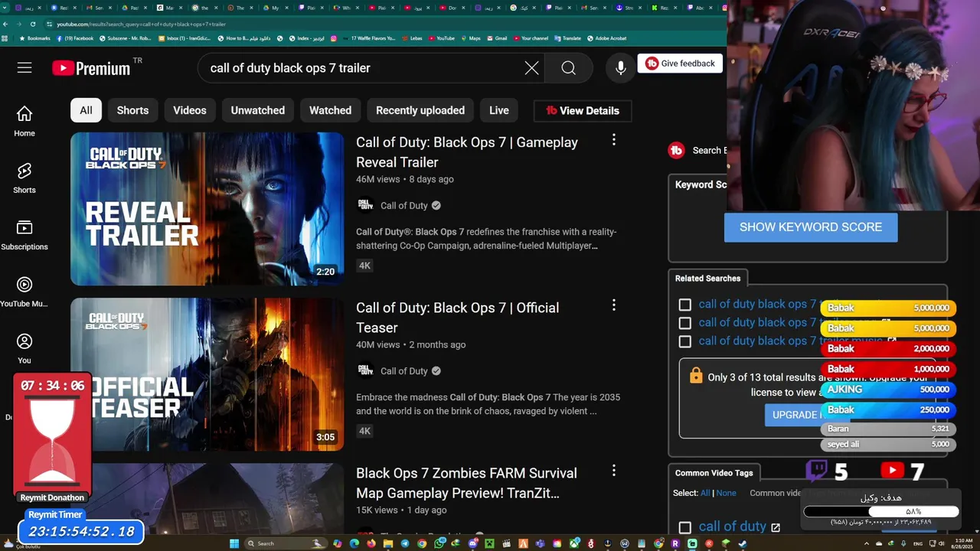Open Telegram from the taskbar
The image size is (980, 551).
point(405,543)
